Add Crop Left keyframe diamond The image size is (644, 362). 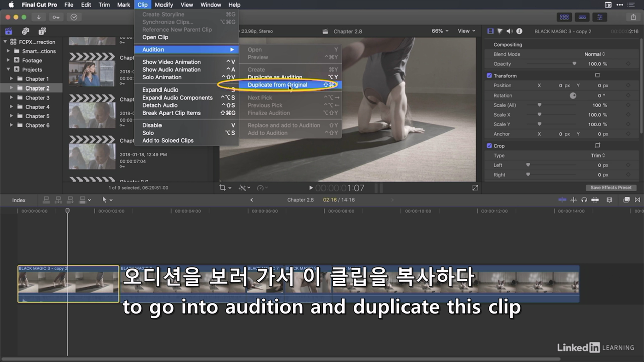pos(628,165)
